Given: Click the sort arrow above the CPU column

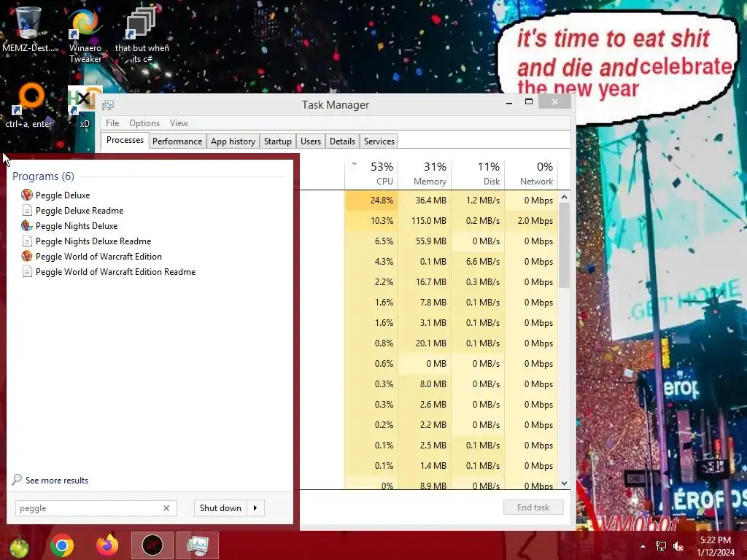Looking at the screenshot, I should coord(355,164).
